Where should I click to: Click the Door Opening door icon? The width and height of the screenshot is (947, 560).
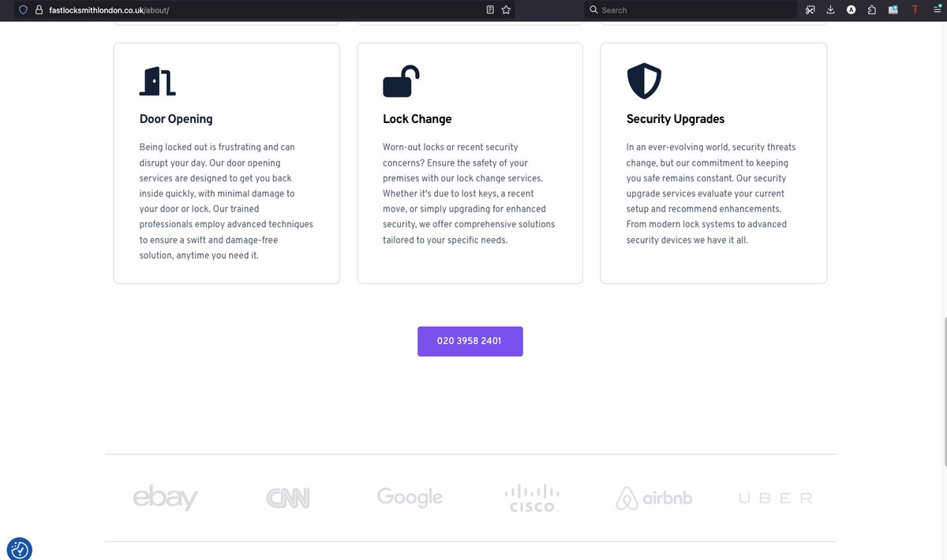tap(158, 80)
